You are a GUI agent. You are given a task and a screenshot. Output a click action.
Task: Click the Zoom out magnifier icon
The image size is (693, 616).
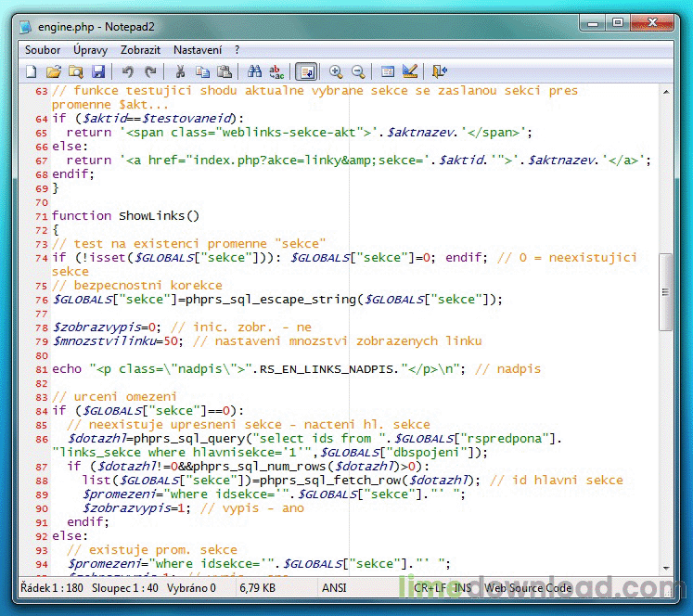pos(357,71)
